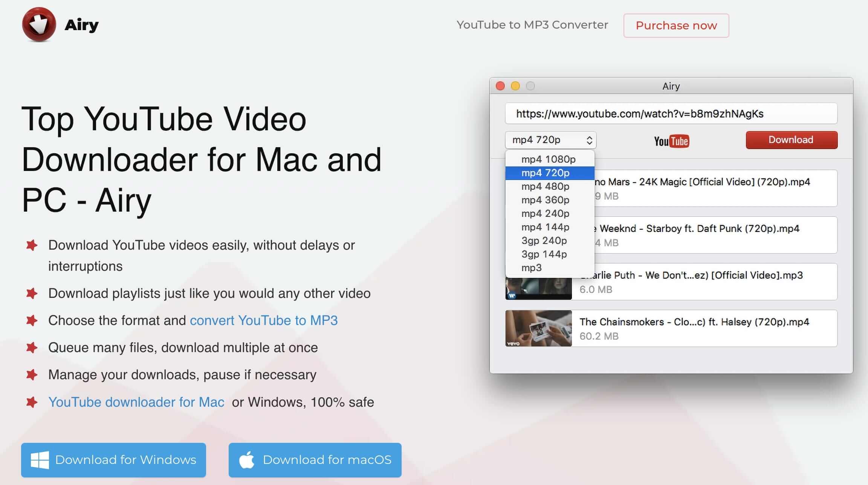Screen dimensions: 868x485
Task: Click Download for macOS button
Action: [315, 460]
